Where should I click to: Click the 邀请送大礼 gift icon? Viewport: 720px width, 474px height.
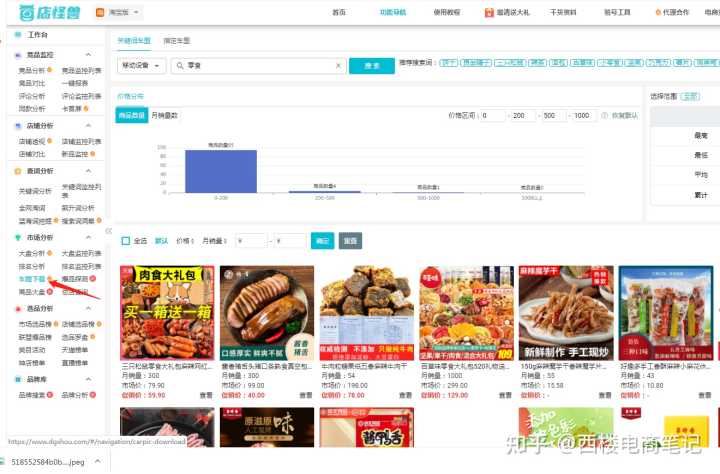pyautogui.click(x=489, y=13)
